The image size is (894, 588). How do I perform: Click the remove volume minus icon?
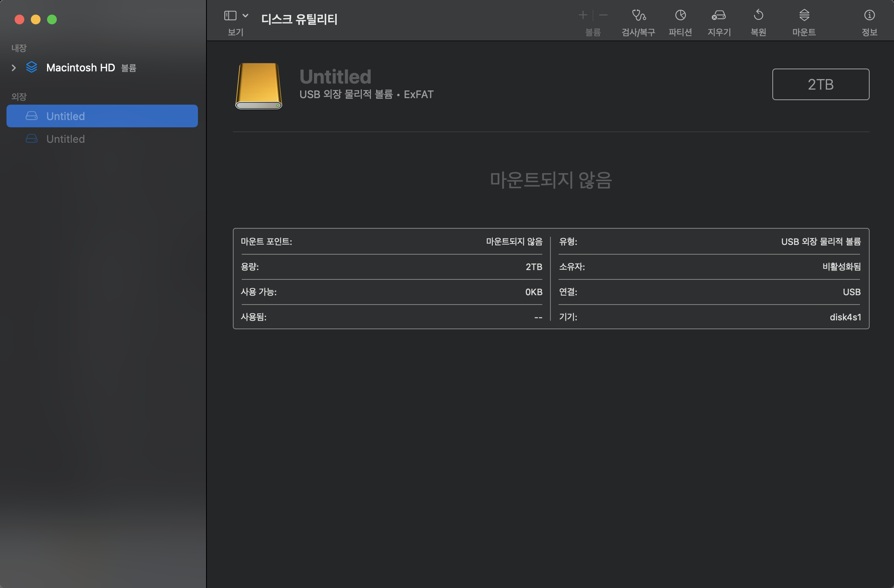604,15
